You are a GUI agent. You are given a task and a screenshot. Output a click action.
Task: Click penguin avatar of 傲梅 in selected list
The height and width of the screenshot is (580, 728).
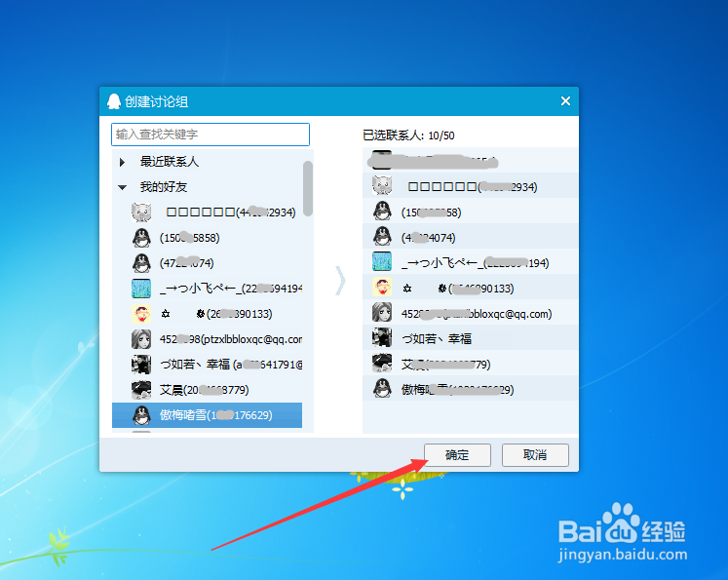click(x=382, y=388)
